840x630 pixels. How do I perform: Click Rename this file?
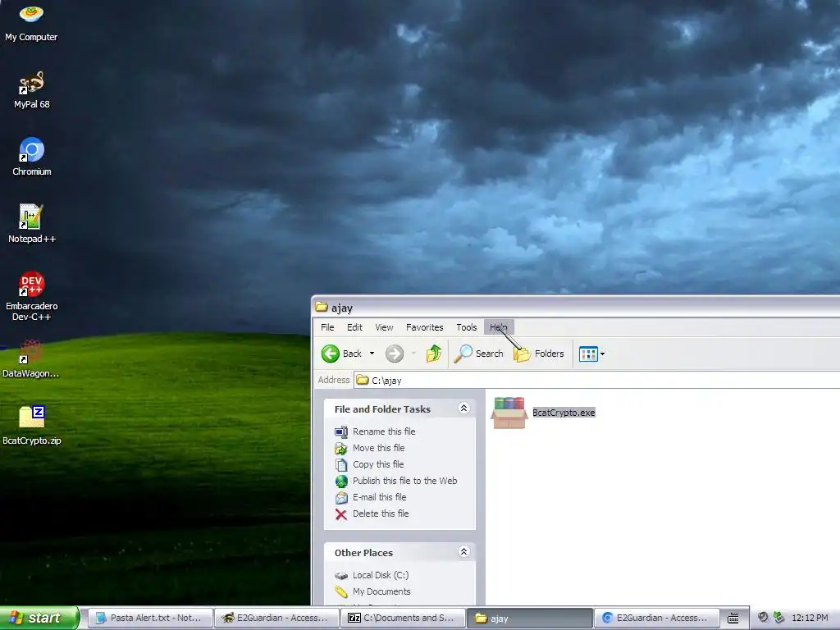click(384, 431)
